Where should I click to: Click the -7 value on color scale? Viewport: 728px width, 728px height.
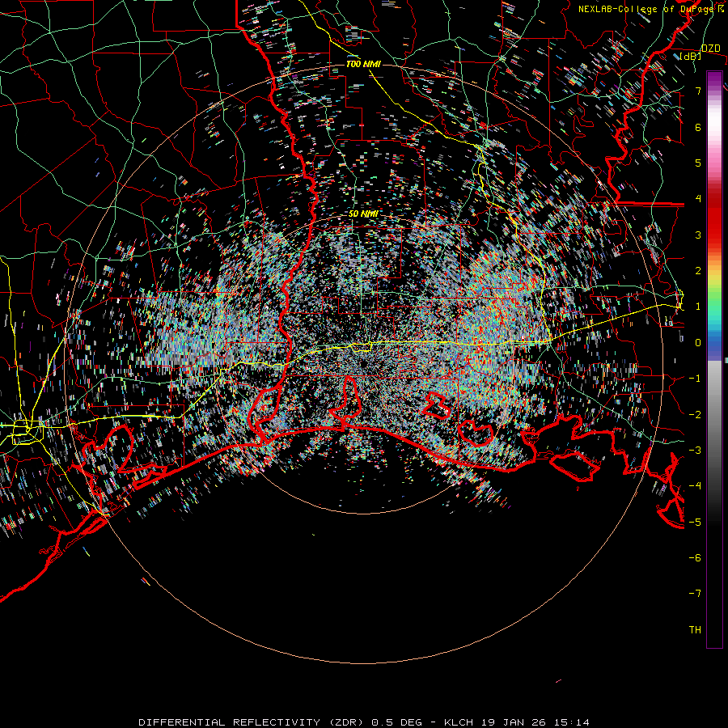pos(695,594)
